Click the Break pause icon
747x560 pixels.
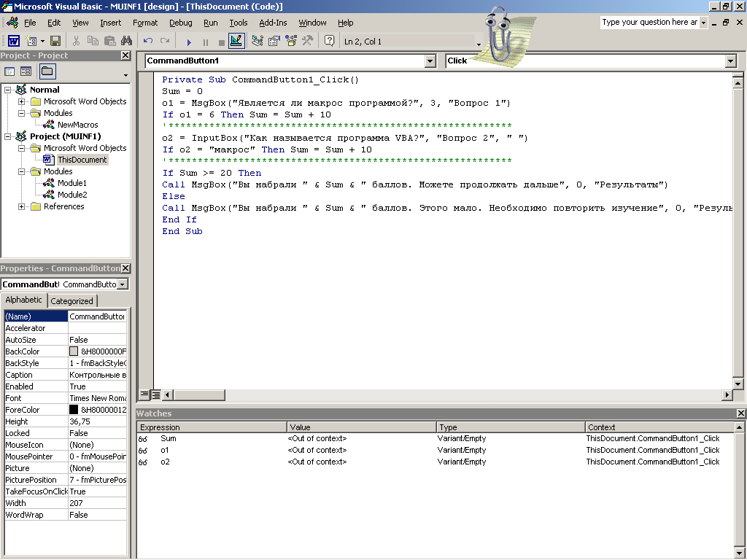pos(206,42)
